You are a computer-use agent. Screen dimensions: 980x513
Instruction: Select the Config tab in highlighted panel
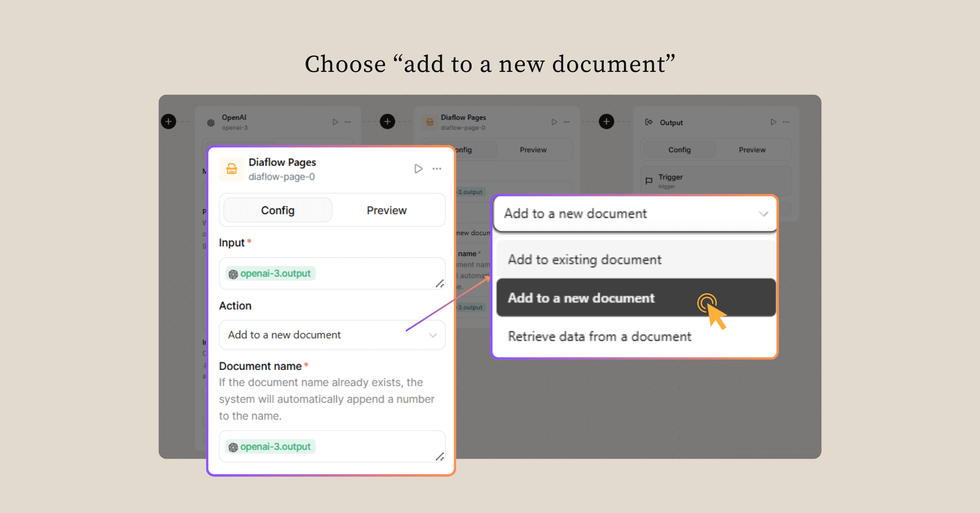[x=278, y=210]
